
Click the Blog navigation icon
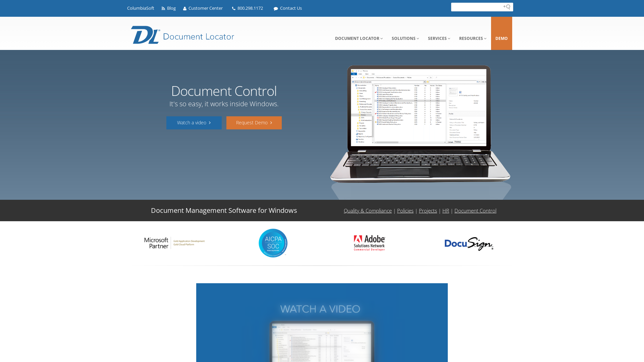click(163, 8)
